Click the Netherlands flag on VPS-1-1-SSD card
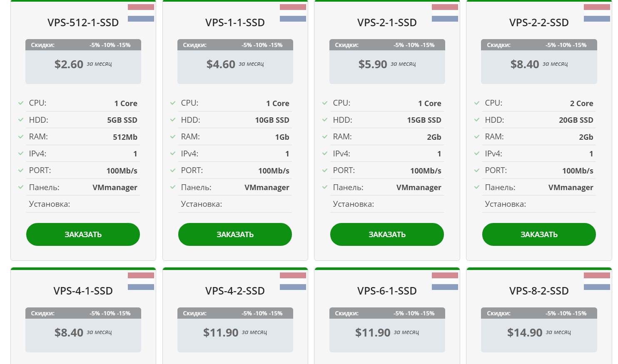Viewport: 618px width, 364px height. point(293,12)
